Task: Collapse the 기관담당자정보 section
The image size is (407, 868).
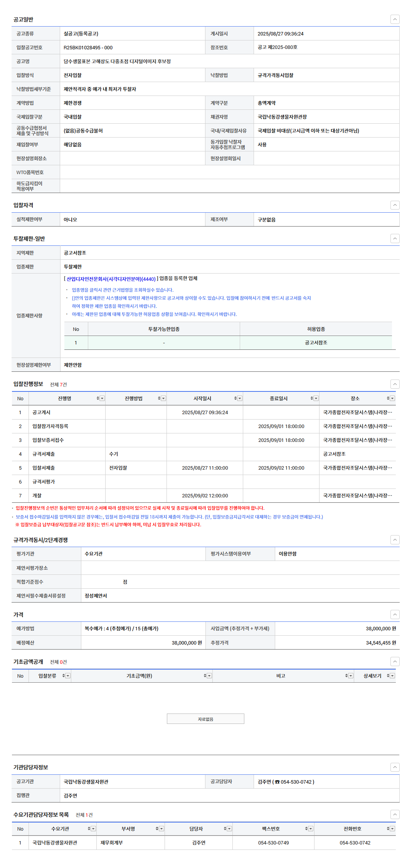Action: point(395,767)
